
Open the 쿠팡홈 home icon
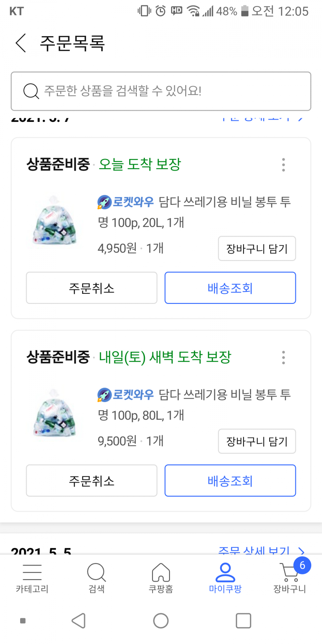click(x=161, y=578)
